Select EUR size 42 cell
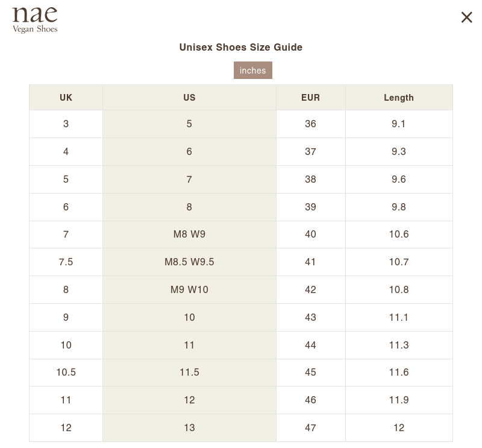Viewport: 482px width, 448px height. pos(310,290)
